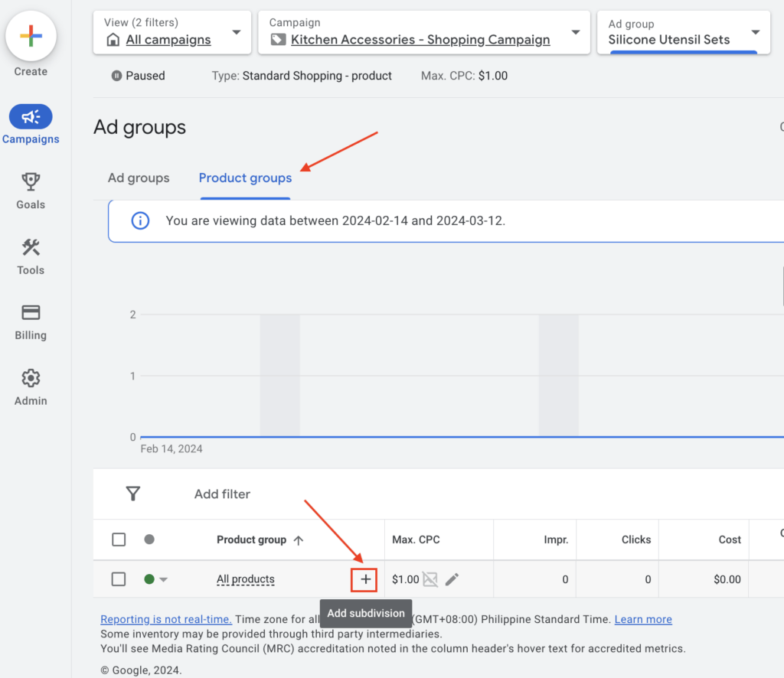Tick the checkbox for the All products row
This screenshot has height=678, width=784.
pyautogui.click(x=119, y=579)
